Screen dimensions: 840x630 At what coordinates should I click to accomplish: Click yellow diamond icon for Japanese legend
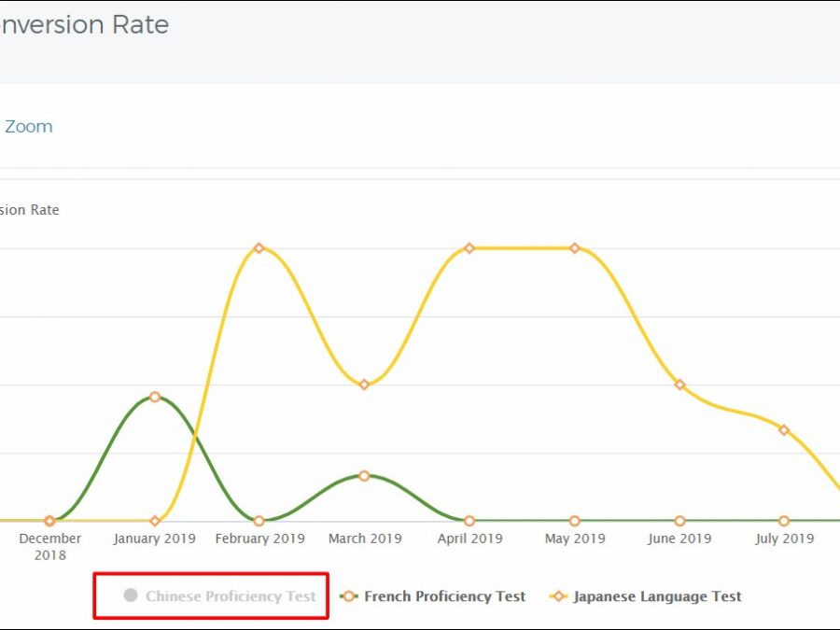559,596
